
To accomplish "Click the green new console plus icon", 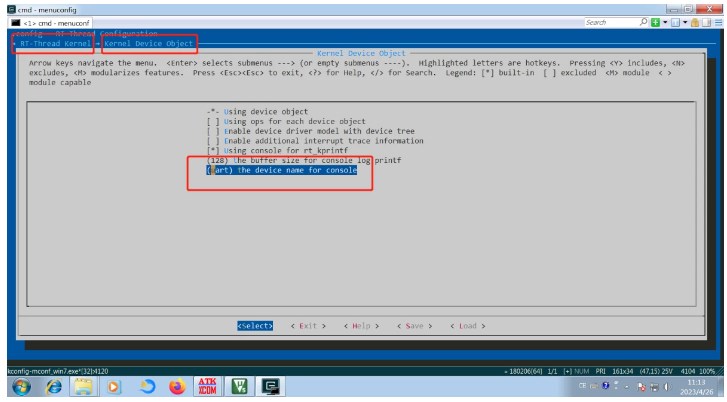I will [x=655, y=22].
